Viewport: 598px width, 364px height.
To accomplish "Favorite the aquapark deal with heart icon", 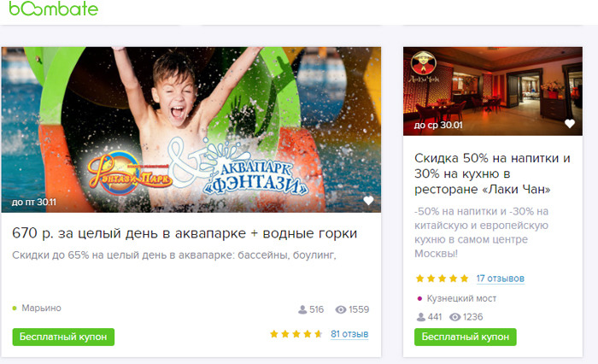I will (368, 200).
